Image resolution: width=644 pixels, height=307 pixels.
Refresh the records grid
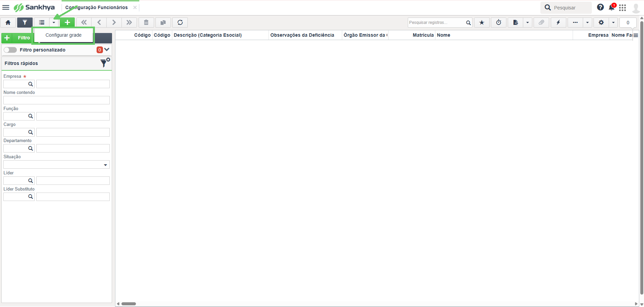click(180, 23)
